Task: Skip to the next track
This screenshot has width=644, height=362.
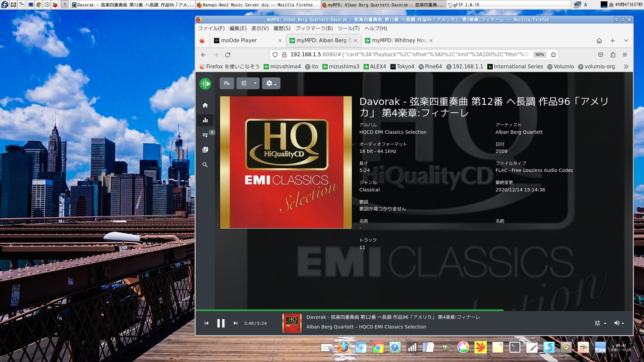Action: point(235,323)
